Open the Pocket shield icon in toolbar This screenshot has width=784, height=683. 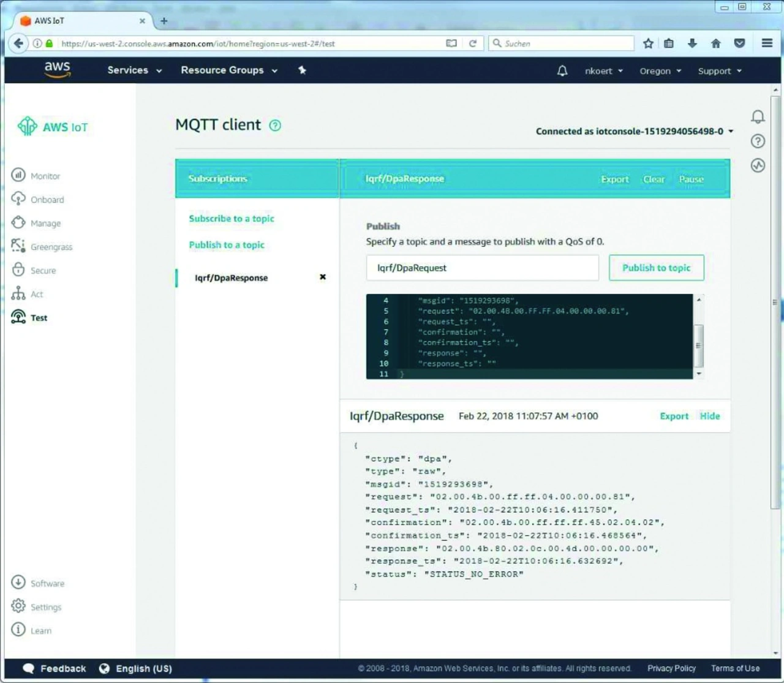pyautogui.click(x=739, y=43)
